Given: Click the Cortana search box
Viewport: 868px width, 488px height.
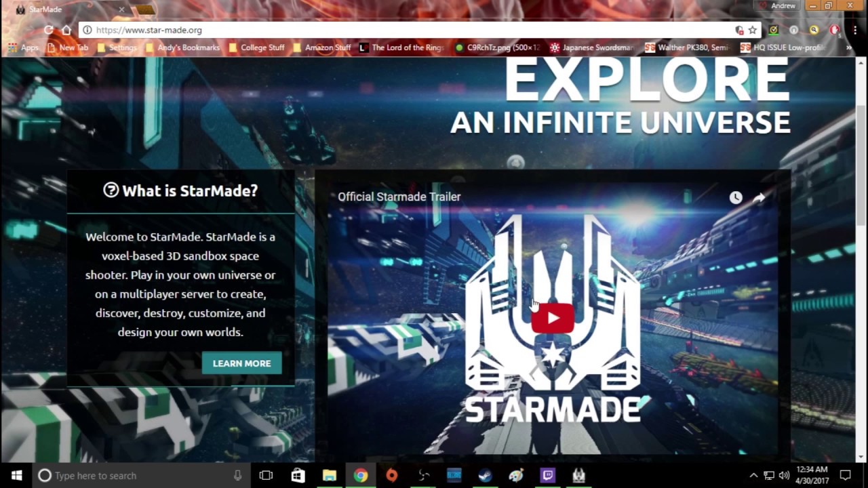Looking at the screenshot, I should pos(141,475).
